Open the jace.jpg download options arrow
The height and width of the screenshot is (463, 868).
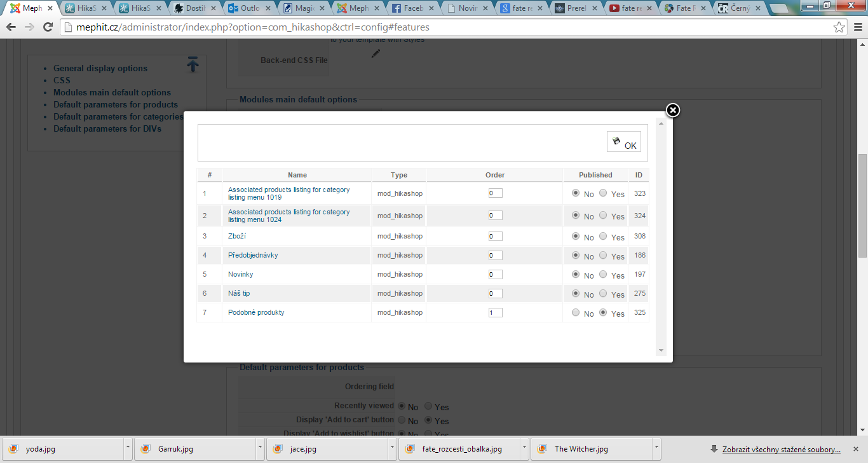(x=392, y=448)
